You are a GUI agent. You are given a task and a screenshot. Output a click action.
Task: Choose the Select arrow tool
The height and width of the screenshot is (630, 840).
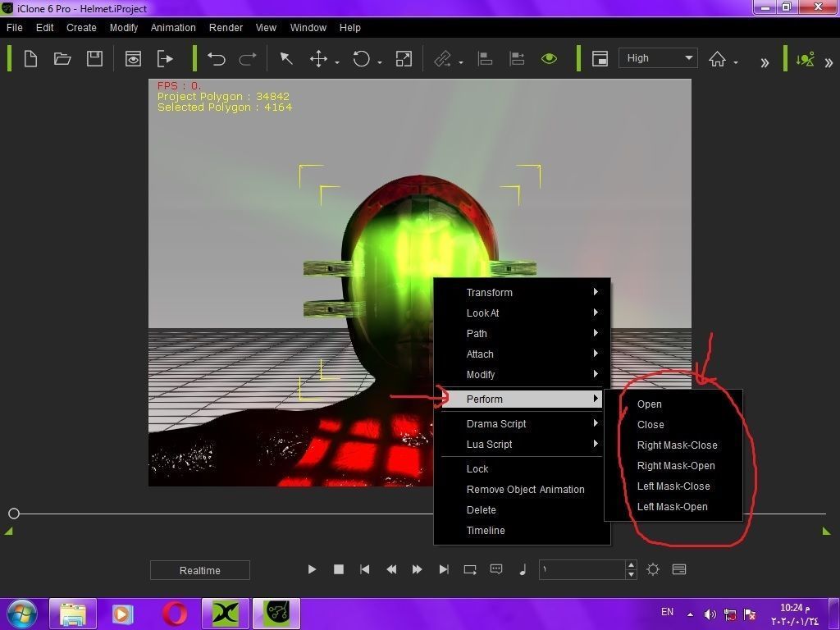286,58
